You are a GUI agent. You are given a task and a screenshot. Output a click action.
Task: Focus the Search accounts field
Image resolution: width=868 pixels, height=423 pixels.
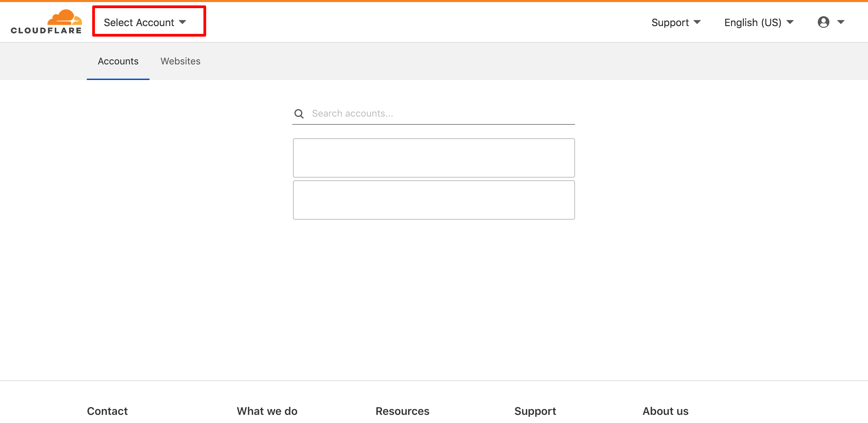point(441,114)
